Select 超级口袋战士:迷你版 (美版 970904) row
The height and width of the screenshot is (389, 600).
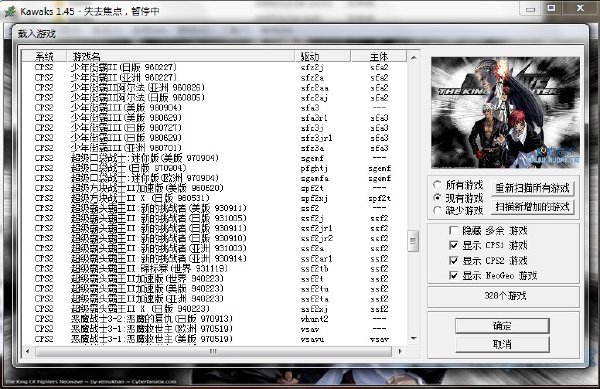tap(214, 158)
